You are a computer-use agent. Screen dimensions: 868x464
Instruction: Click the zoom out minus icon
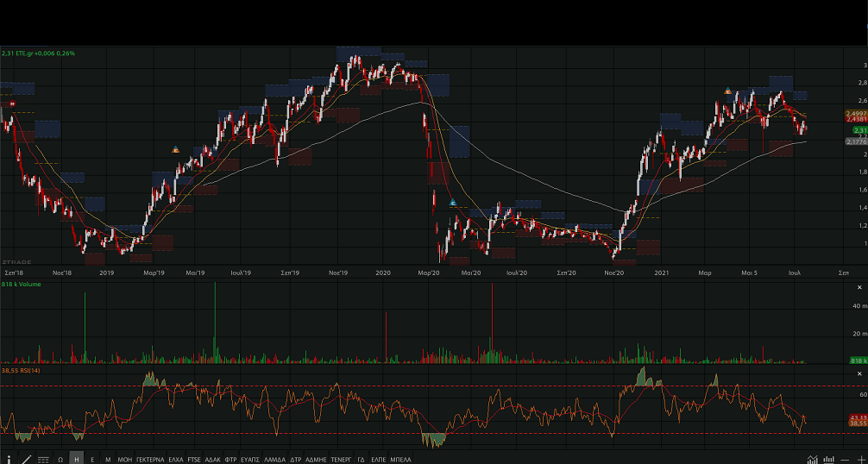pyautogui.click(x=846, y=460)
